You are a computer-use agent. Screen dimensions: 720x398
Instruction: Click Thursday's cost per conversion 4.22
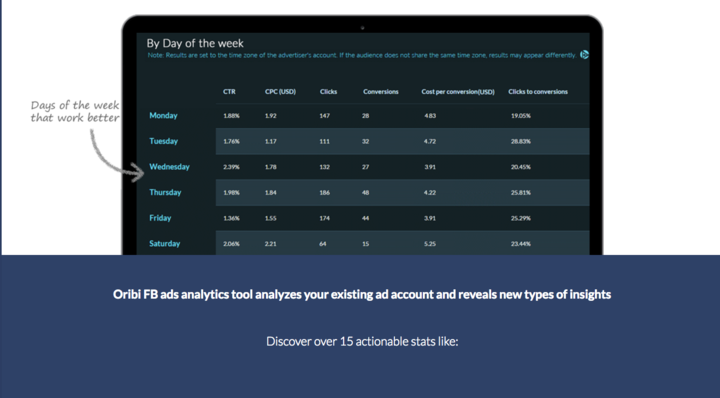(x=430, y=193)
